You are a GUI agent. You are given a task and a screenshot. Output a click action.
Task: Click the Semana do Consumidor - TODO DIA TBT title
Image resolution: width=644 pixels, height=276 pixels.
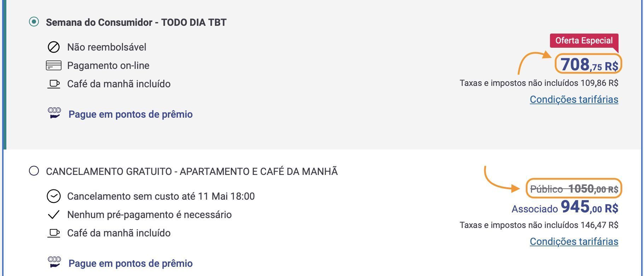coord(136,22)
